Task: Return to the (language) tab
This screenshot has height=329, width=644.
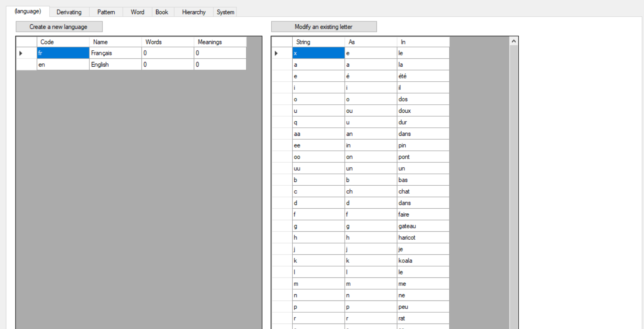Action: coord(28,11)
